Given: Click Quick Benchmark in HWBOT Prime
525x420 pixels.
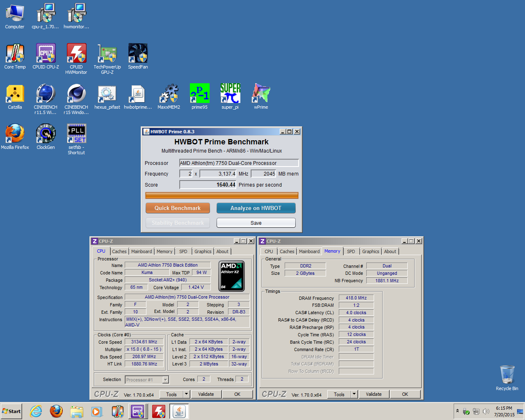Looking at the screenshot, I should (178, 208).
